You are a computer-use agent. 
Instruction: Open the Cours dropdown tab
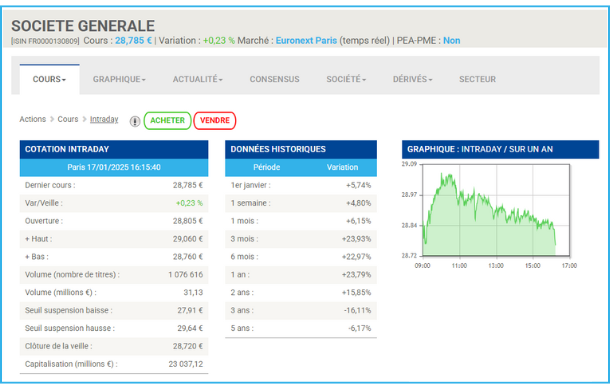(x=49, y=79)
